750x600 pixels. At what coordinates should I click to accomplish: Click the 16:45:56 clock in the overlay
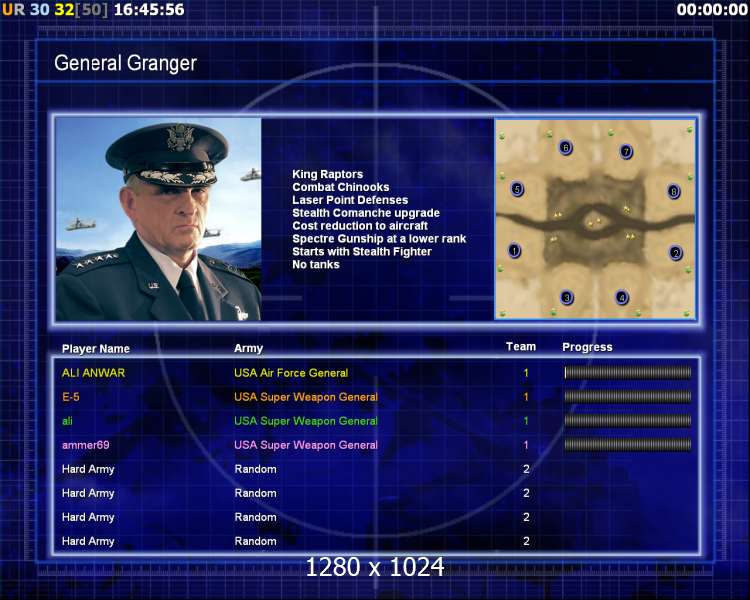(x=149, y=9)
